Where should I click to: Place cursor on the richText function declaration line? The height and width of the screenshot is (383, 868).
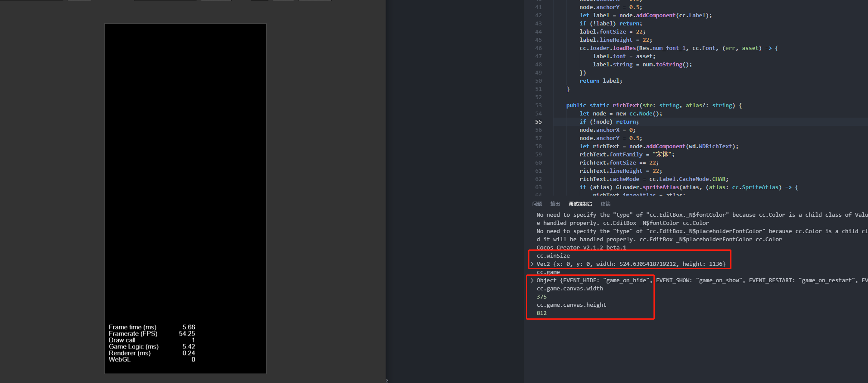[x=654, y=106]
